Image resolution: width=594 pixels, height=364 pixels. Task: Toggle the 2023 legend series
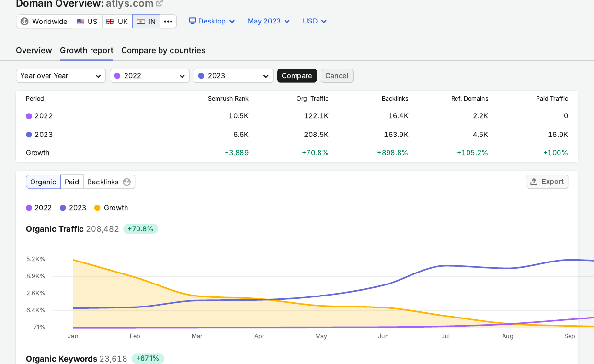73,208
